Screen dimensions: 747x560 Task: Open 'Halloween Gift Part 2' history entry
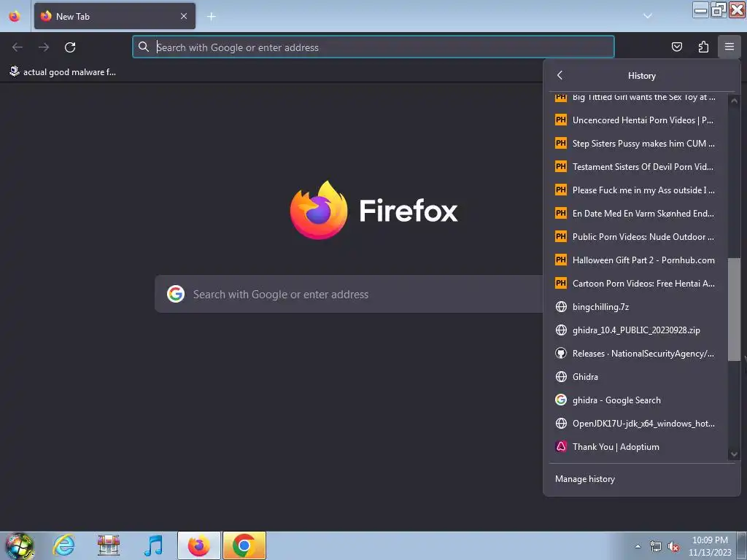(638, 260)
